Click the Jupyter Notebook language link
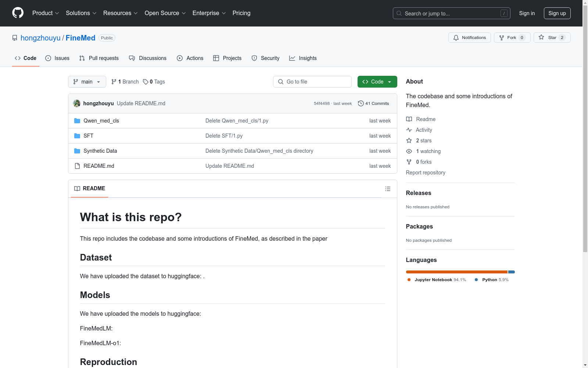Screen dimensions: 588x368 (x=437, y=280)
